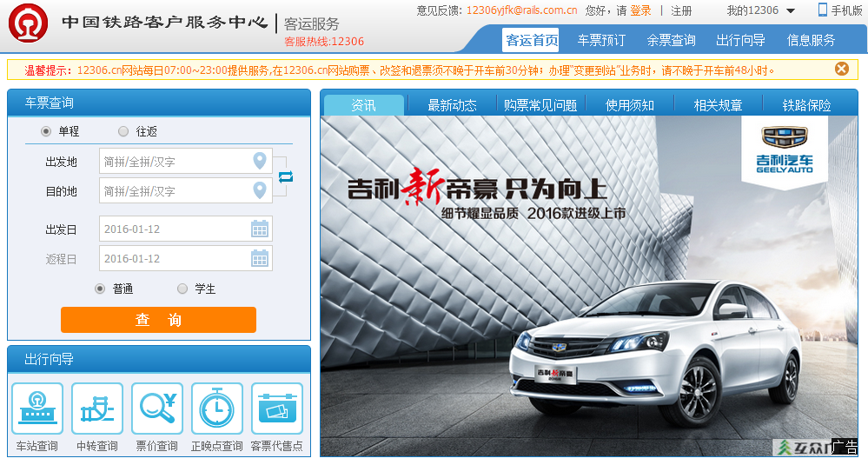Viewport: 868px width, 465px height.
Task: Open 客运首页 nav tab
Action: (x=531, y=40)
